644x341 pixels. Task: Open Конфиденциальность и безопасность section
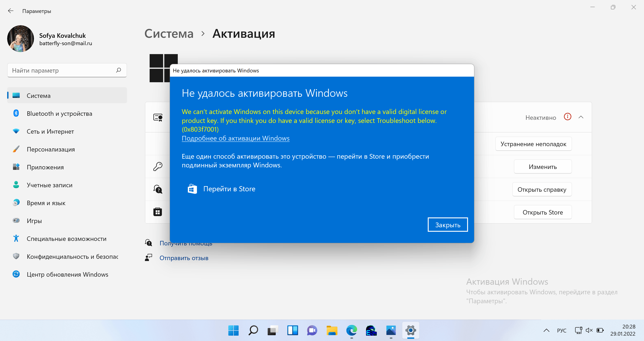tap(67, 256)
